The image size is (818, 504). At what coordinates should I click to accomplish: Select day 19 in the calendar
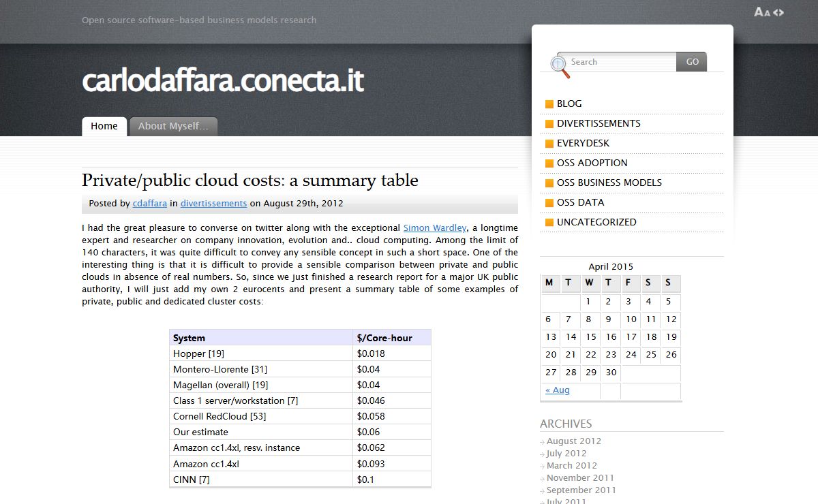pyautogui.click(x=671, y=337)
